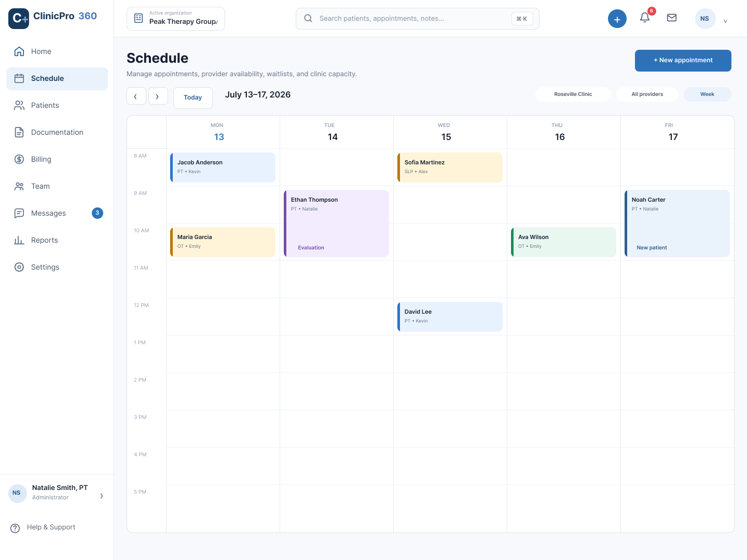
Task: Click the search magnifier icon
Action: click(308, 18)
